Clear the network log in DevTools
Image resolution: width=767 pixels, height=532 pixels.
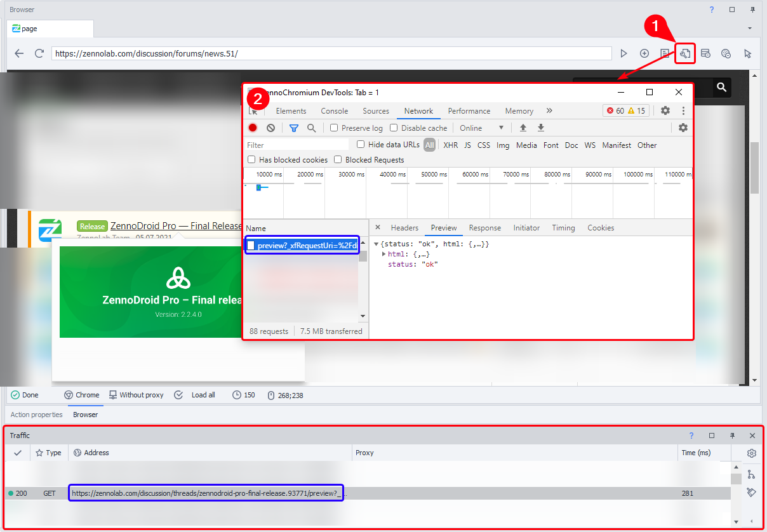point(271,128)
